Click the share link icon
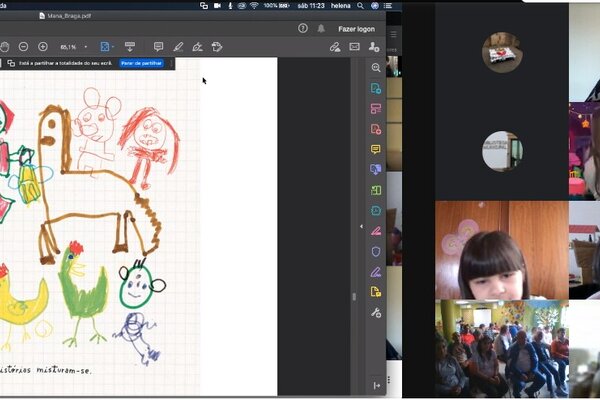 335,47
